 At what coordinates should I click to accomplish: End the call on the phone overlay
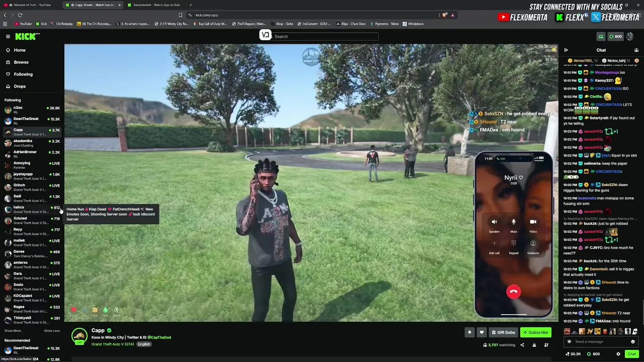coord(513,292)
